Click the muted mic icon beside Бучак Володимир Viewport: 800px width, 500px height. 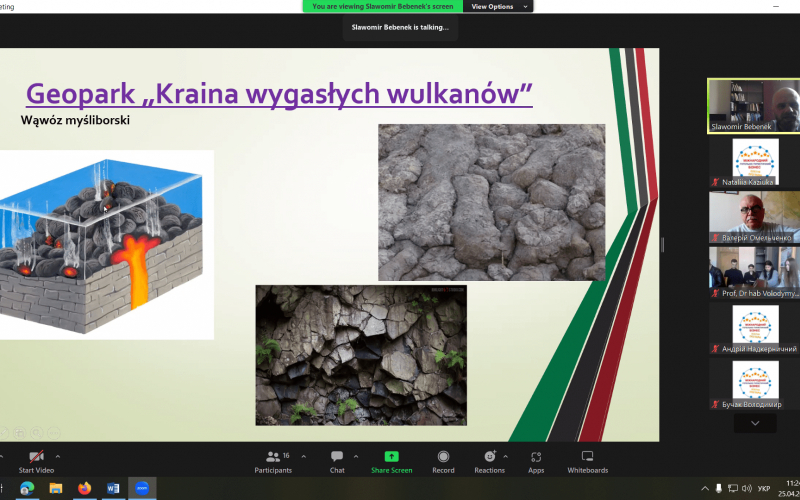pos(716,405)
